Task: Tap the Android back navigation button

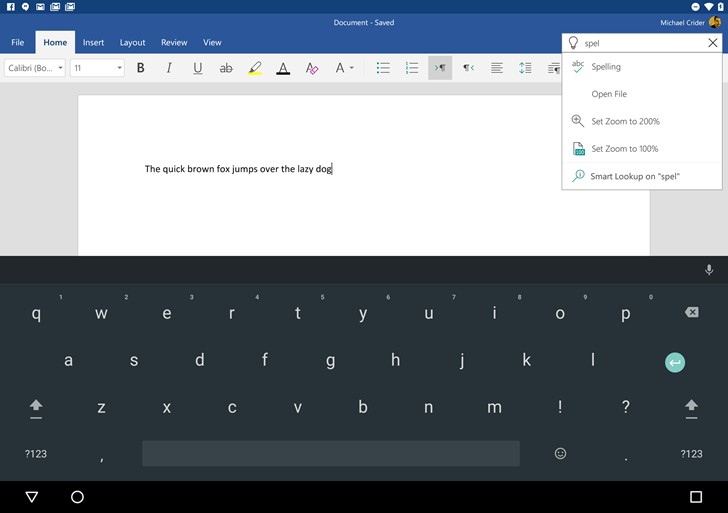Action: [32, 497]
